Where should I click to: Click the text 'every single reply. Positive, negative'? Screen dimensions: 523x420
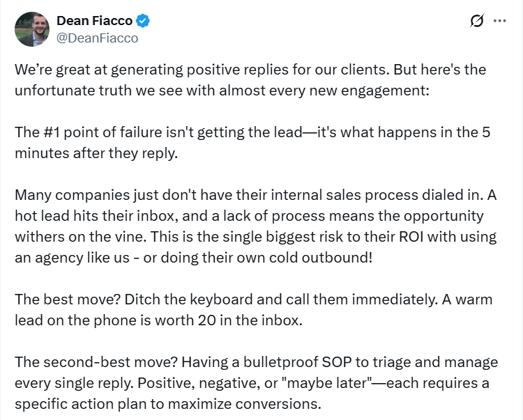pos(139,382)
